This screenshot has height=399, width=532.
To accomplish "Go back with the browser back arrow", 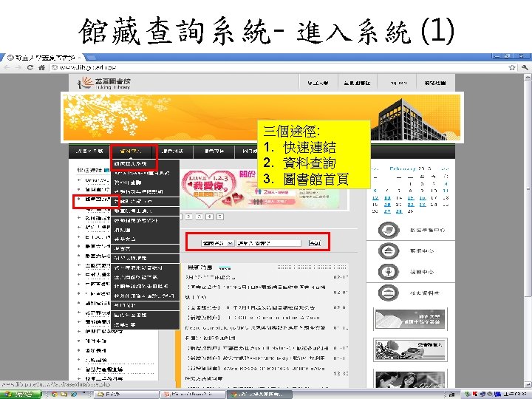I will click(7, 67).
